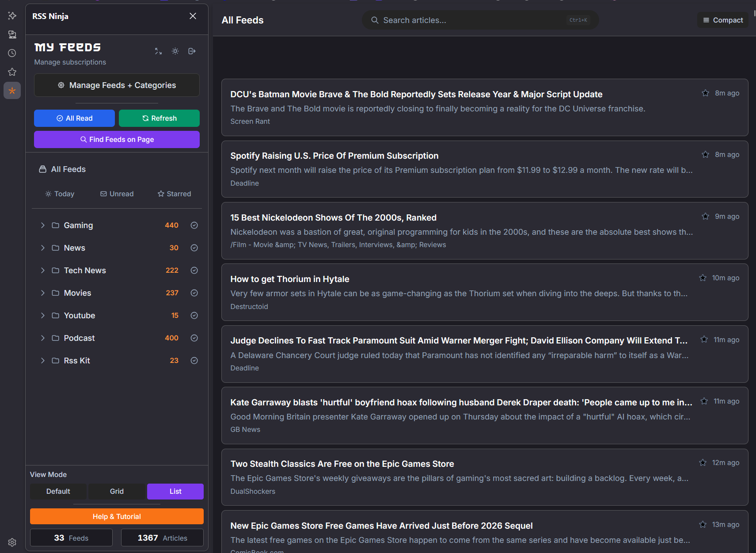Screen dimensions: 756x553
Task: Expand the Podcast category
Action: [42, 338]
